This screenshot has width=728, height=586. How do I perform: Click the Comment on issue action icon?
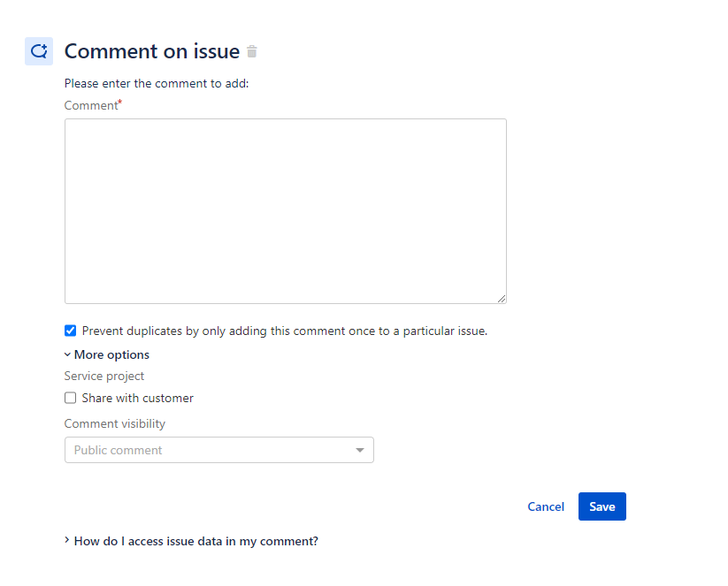tap(38, 51)
